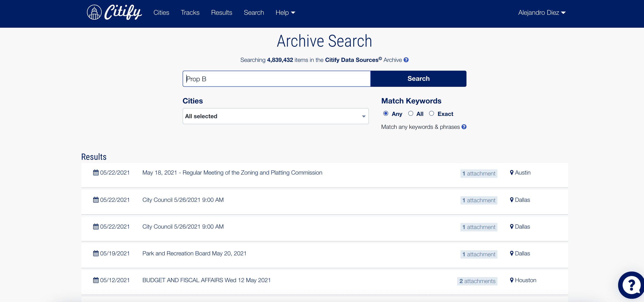This screenshot has width=644, height=302.
Task: Select the Any match keywords radio
Action: coord(386,113)
